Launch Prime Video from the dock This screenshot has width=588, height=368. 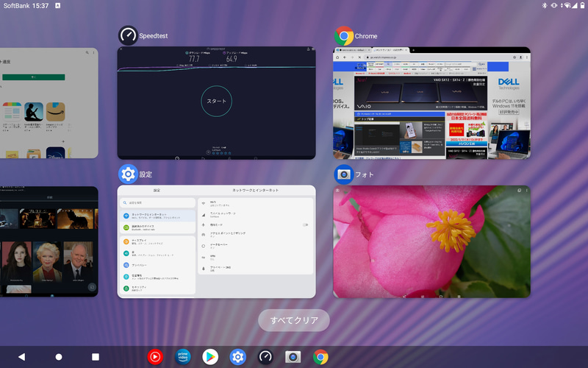coord(182,357)
